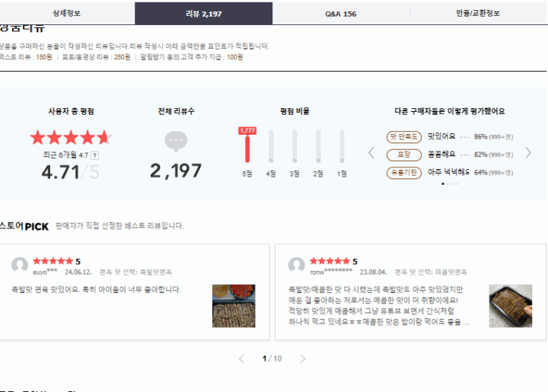
Task: Click the five-star total rating graphic
Action: [71, 138]
